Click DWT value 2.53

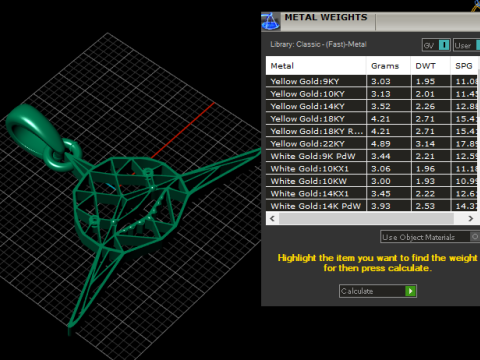[425, 206]
